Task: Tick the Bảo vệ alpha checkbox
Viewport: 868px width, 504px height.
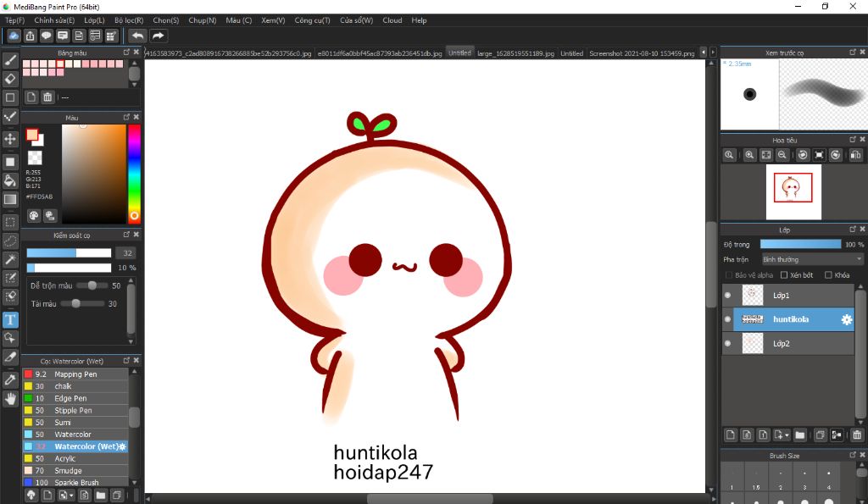Action: pyautogui.click(x=728, y=275)
